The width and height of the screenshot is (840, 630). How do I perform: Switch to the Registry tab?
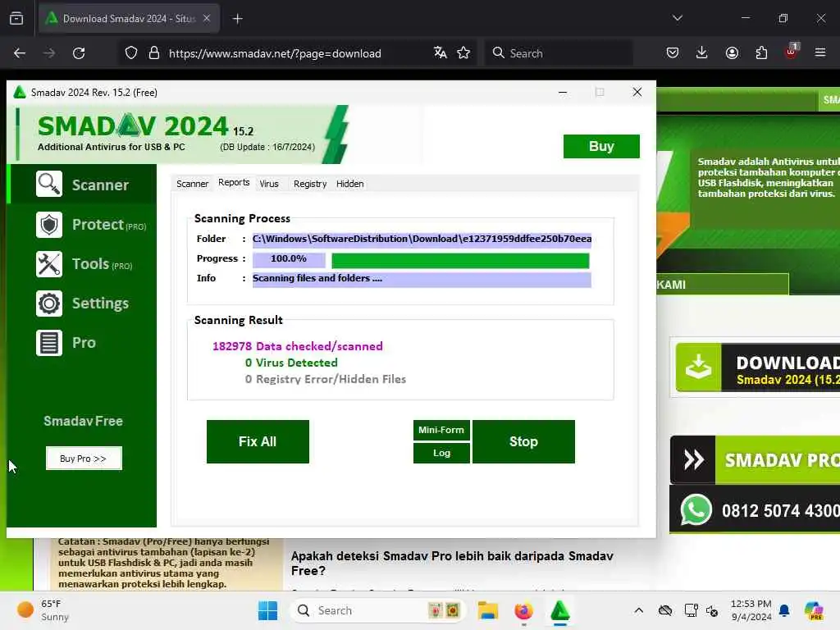coord(309,184)
